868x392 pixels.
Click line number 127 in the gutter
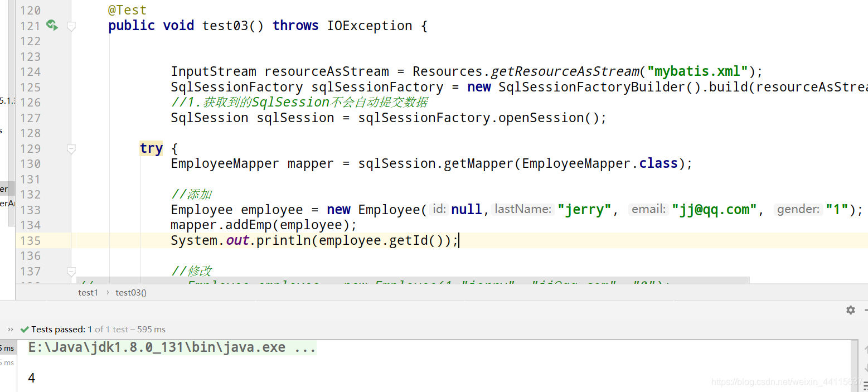pyautogui.click(x=30, y=118)
